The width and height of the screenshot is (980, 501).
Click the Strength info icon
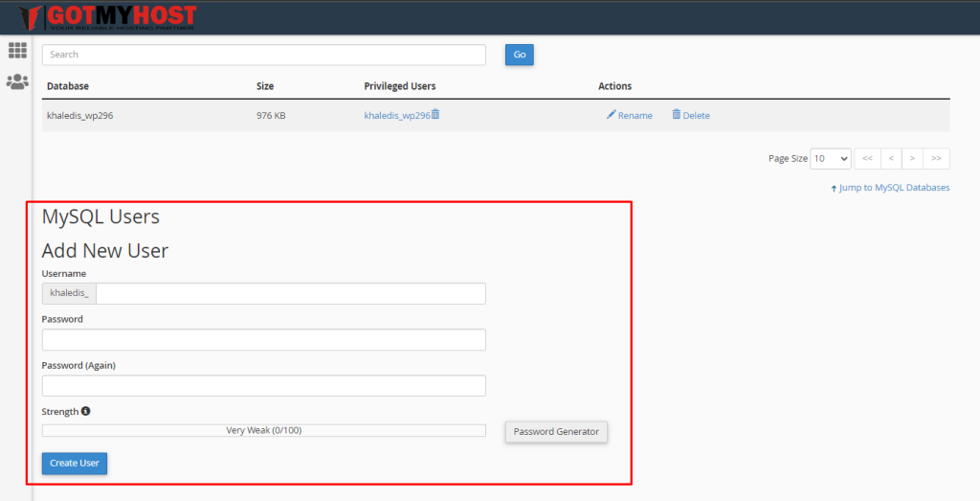point(86,411)
